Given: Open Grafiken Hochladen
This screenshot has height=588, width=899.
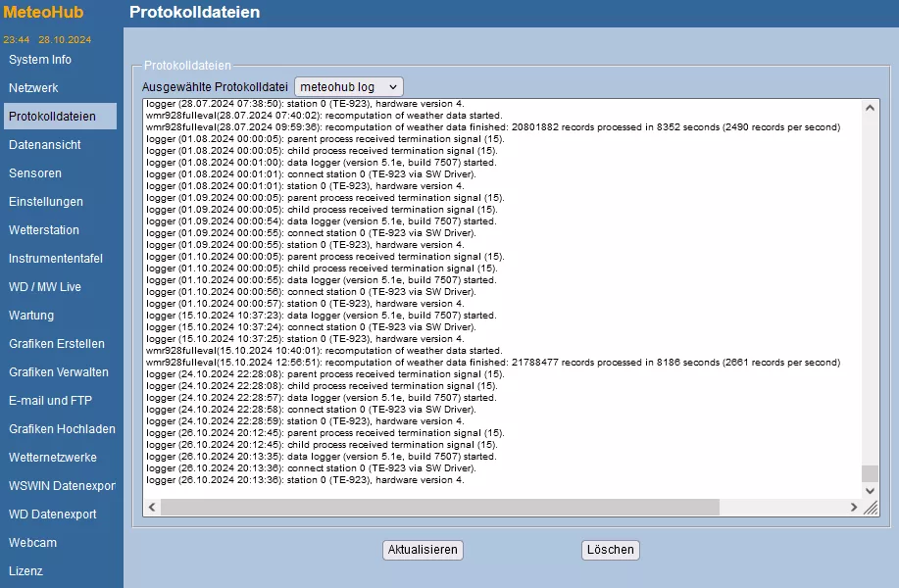Looking at the screenshot, I should (x=62, y=429).
